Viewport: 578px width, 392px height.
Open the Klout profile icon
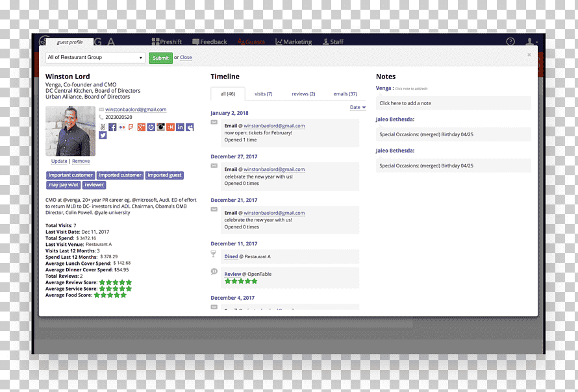170,127
